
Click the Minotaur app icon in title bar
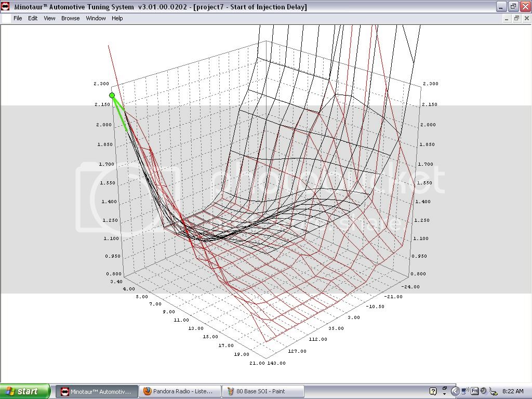(x=5, y=6)
